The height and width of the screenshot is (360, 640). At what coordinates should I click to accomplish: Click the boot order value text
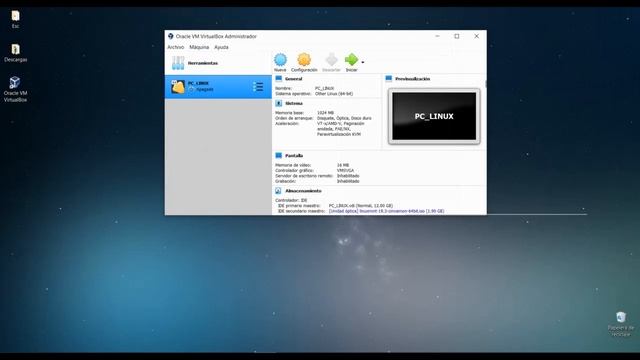[x=344, y=118]
